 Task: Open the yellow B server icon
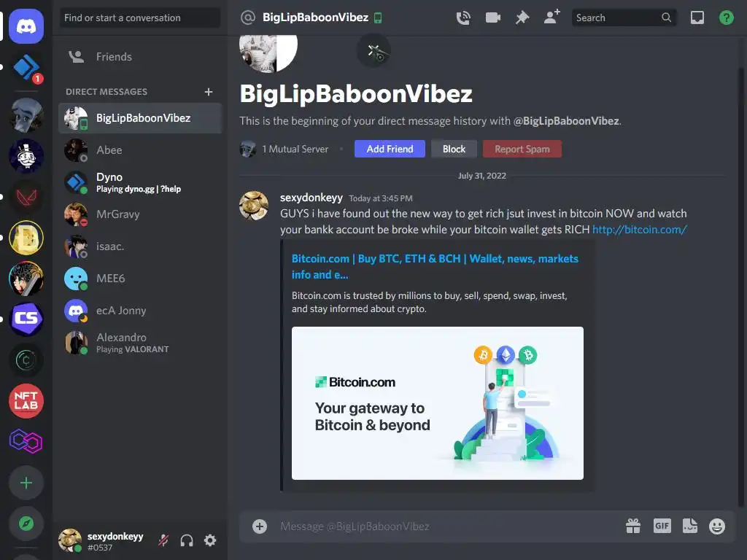click(x=26, y=237)
